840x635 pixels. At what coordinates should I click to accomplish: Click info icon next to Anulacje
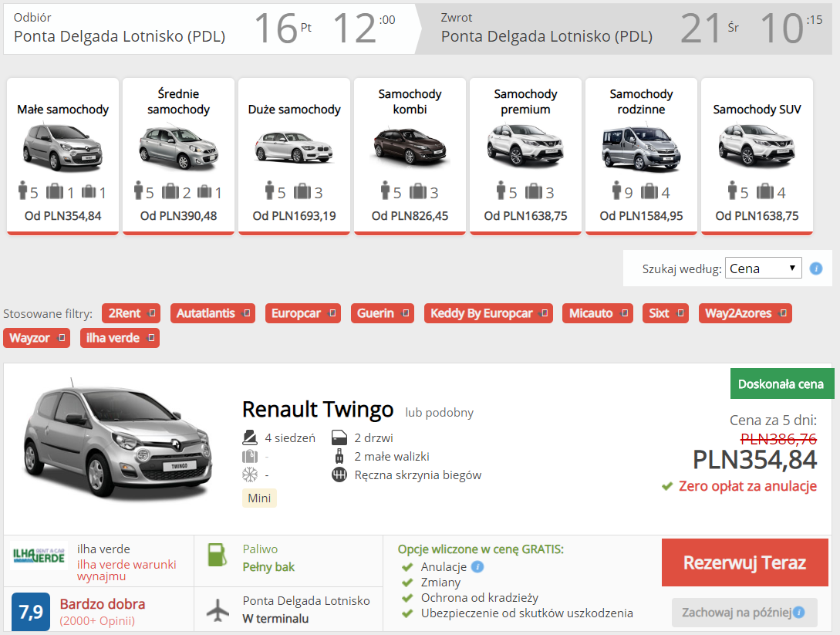[x=478, y=566]
